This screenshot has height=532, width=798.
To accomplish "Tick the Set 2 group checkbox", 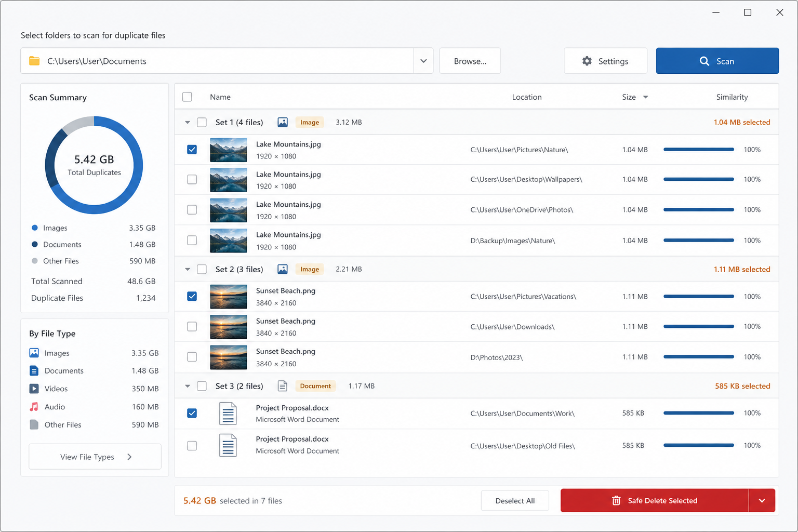I will click(x=202, y=269).
